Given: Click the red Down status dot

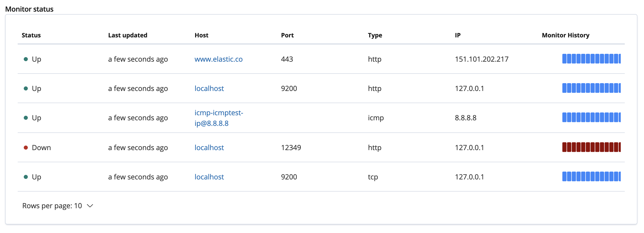Looking at the screenshot, I should (x=26, y=148).
